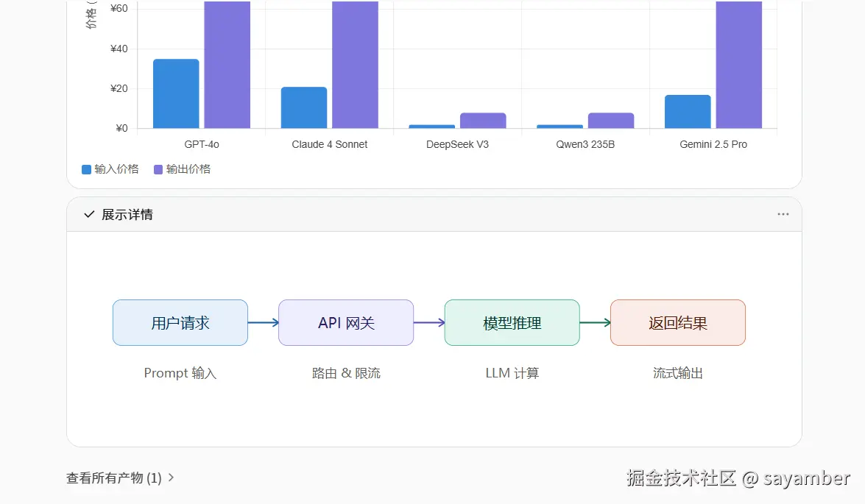Click the 展示详情 header title

[127, 215]
